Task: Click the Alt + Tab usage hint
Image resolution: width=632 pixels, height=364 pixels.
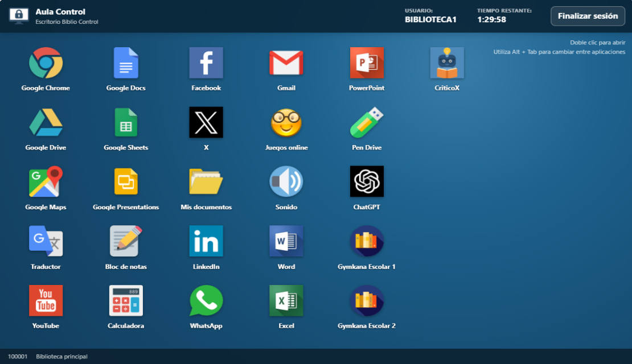Action: (x=560, y=52)
